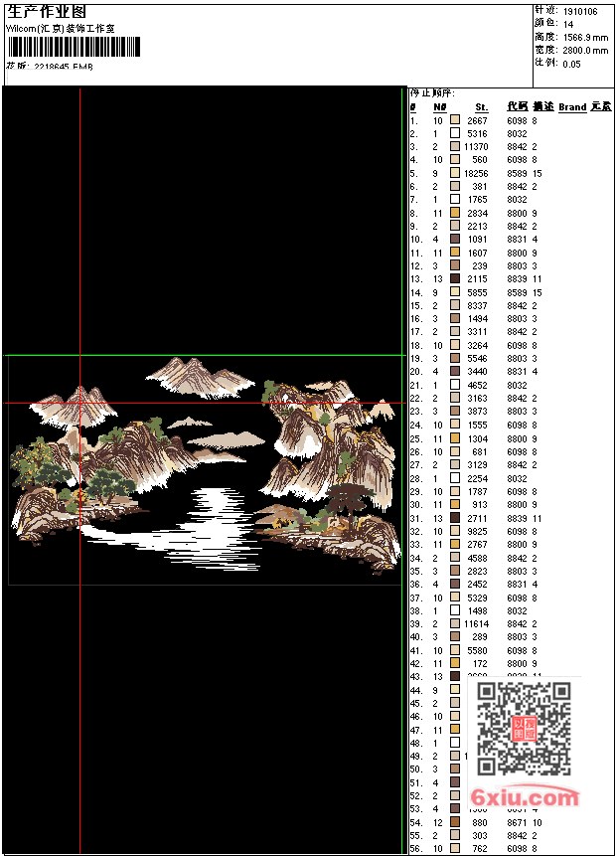Click the QR code over the stop list
616x856 pixels.
coord(524,729)
